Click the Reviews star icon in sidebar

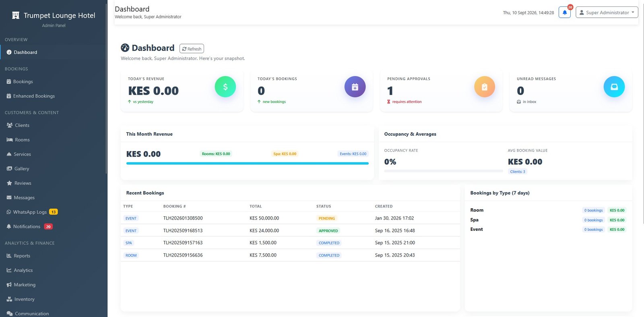(9, 183)
